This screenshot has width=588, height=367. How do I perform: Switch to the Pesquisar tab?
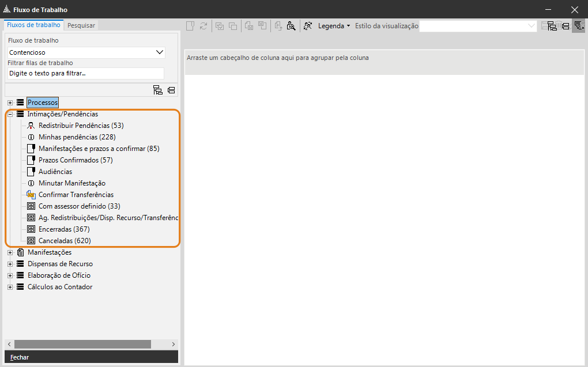click(81, 25)
